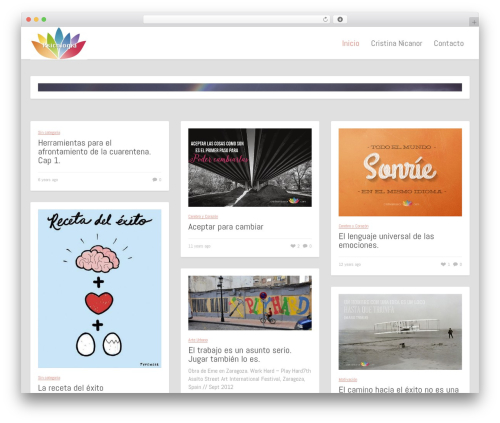500x423 pixels.
Task: Click 'Arte Urbano' category link
Action: tap(198, 340)
